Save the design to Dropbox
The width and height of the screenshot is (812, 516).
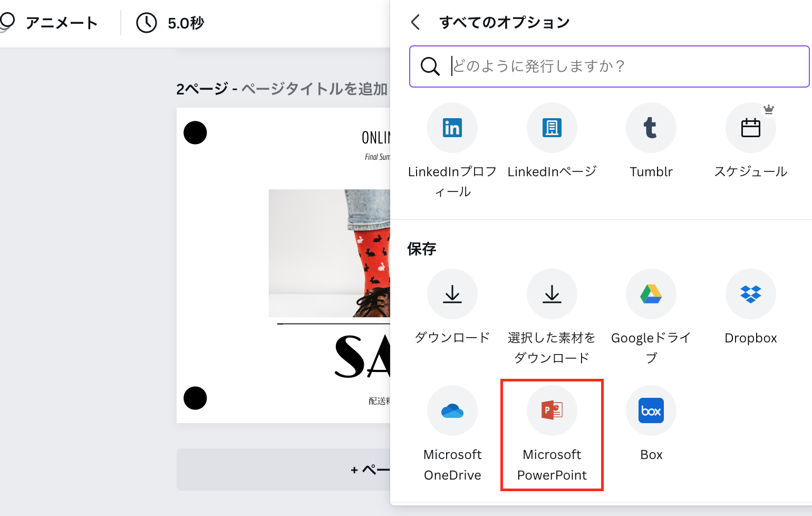[x=751, y=294]
